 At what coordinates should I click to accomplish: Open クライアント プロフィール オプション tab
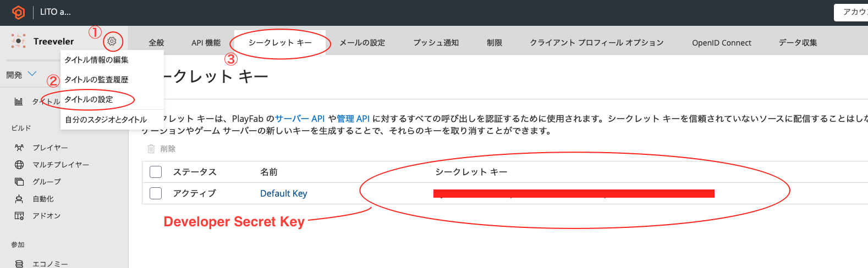pos(596,43)
